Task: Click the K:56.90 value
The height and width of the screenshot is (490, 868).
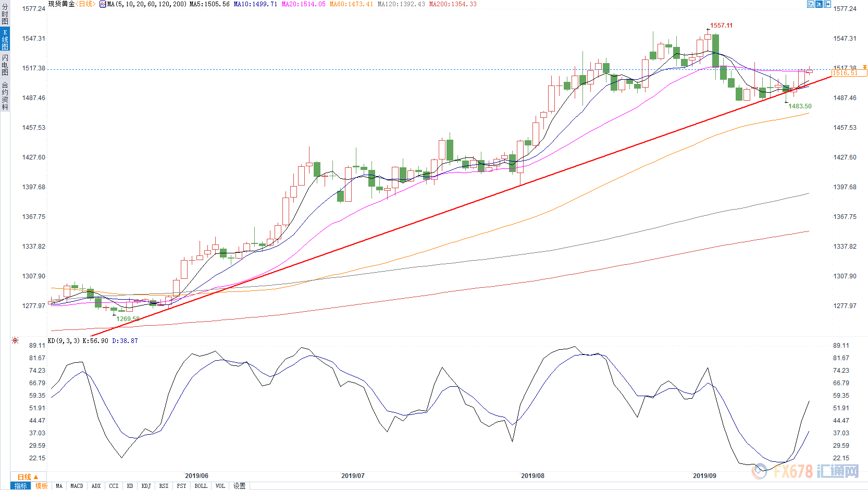Action: pyautogui.click(x=96, y=341)
